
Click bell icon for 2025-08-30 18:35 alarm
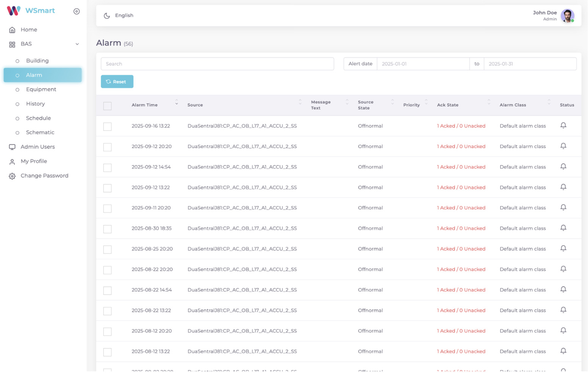[563, 228]
